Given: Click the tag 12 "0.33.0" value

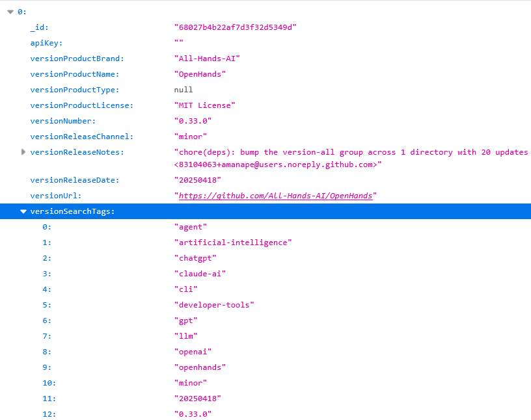Looking at the screenshot, I should [193, 414].
